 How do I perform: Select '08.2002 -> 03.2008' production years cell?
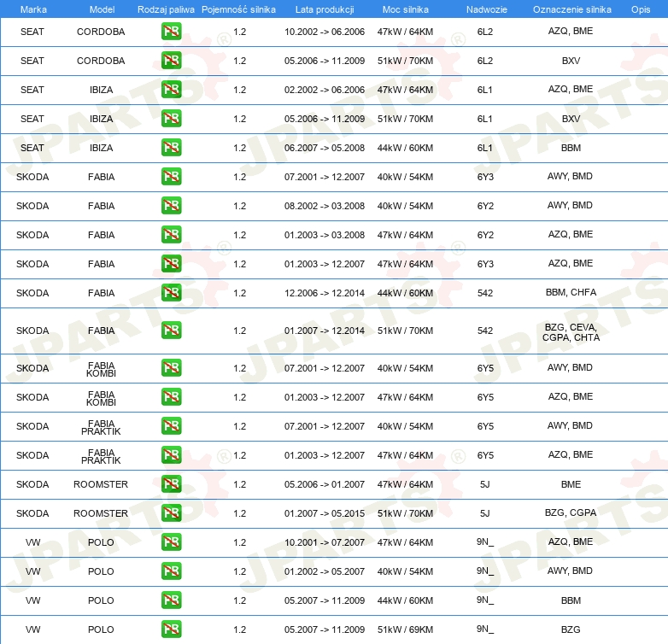click(x=325, y=206)
